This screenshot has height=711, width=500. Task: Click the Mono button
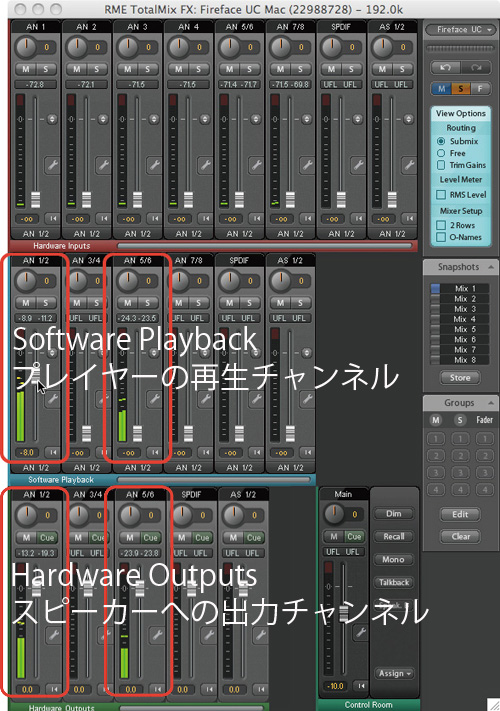[393, 560]
